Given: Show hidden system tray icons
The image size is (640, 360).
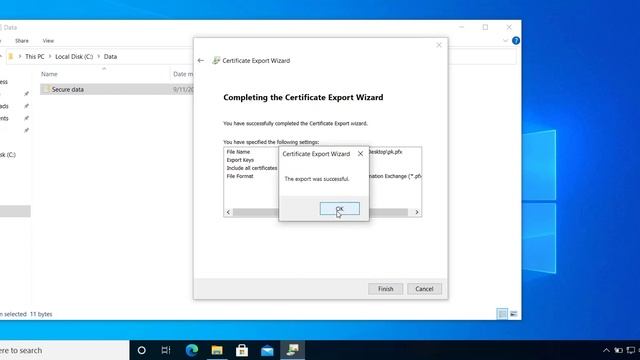Looking at the screenshot, I should (606, 350).
